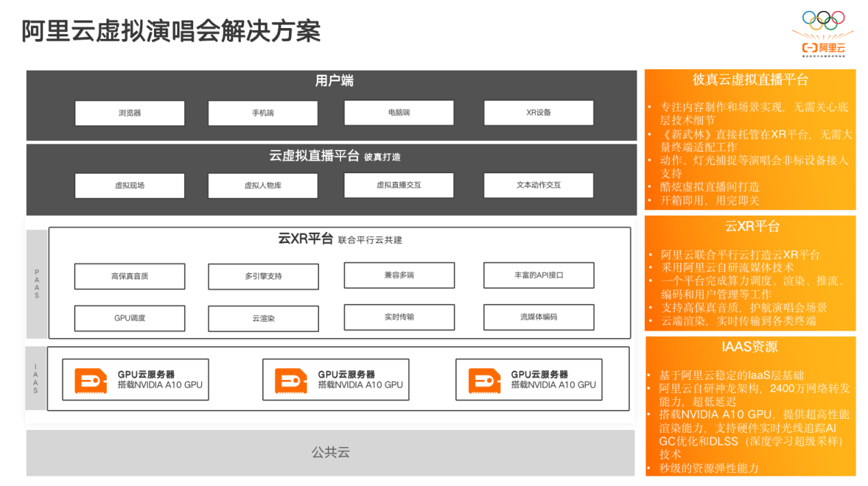This screenshot has width=868, height=486.
Task: Click the 彼真打造 subtitle text
Action: [382, 157]
